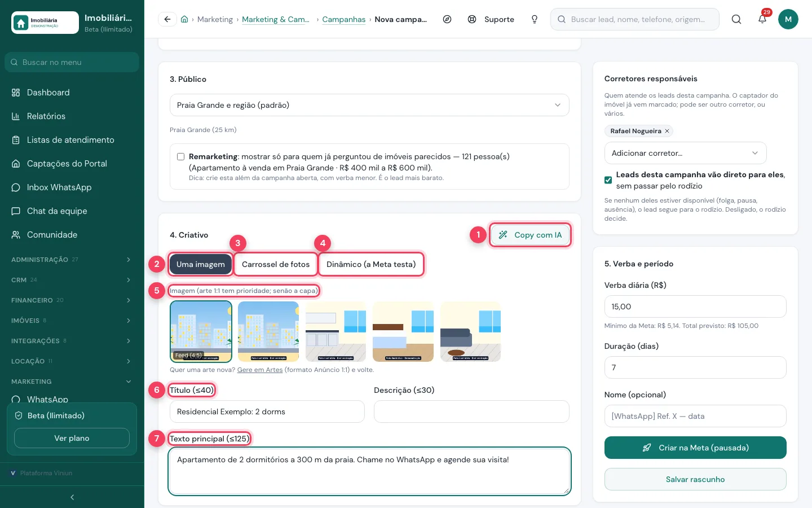Click Salvar rascunho button
This screenshot has height=508, width=812.
pyautogui.click(x=695, y=479)
